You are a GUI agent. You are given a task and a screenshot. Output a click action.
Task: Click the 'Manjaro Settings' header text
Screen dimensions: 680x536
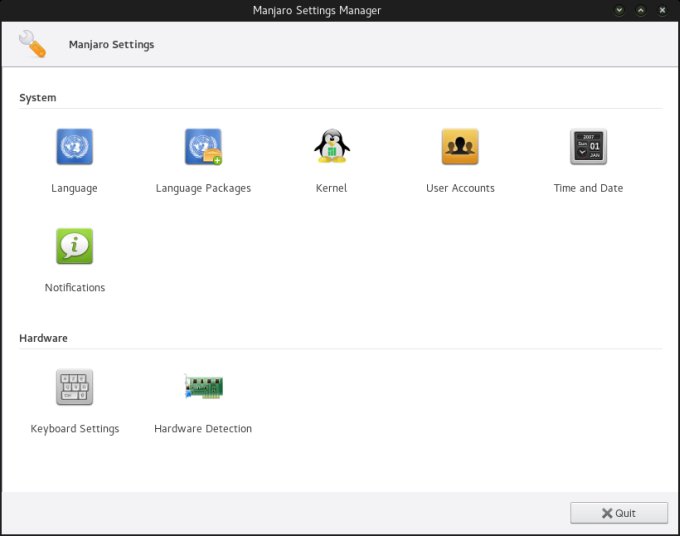[x=111, y=45]
